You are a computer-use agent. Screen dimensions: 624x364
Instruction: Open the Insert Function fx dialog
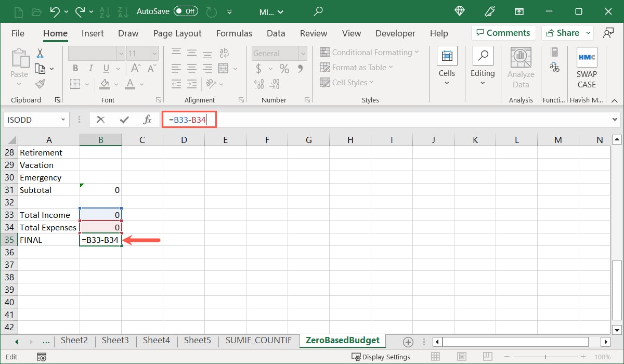(147, 120)
